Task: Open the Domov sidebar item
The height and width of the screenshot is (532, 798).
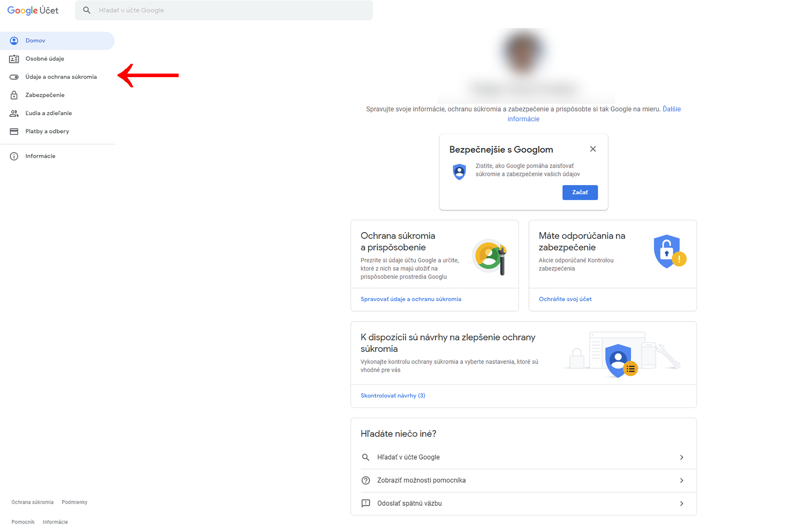Action: [x=57, y=41]
